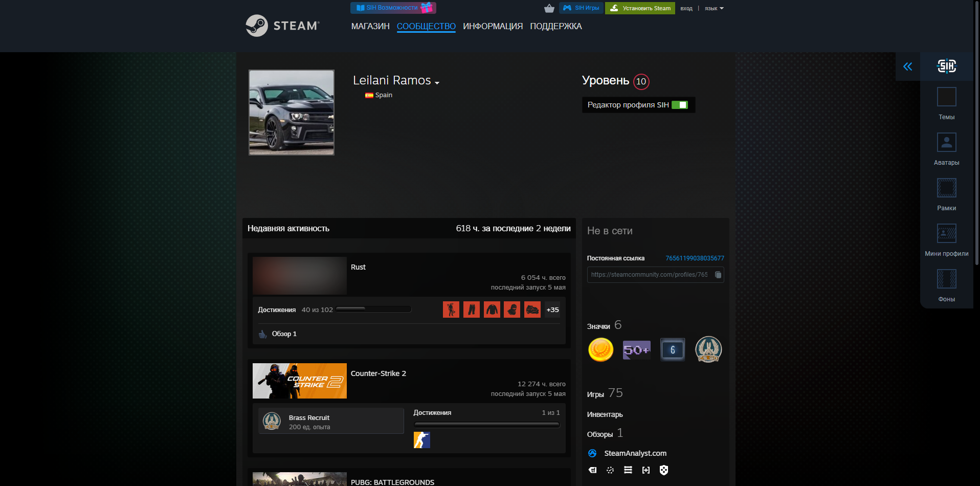
Task: Open the Темы themes panel icon
Action: tap(946, 97)
